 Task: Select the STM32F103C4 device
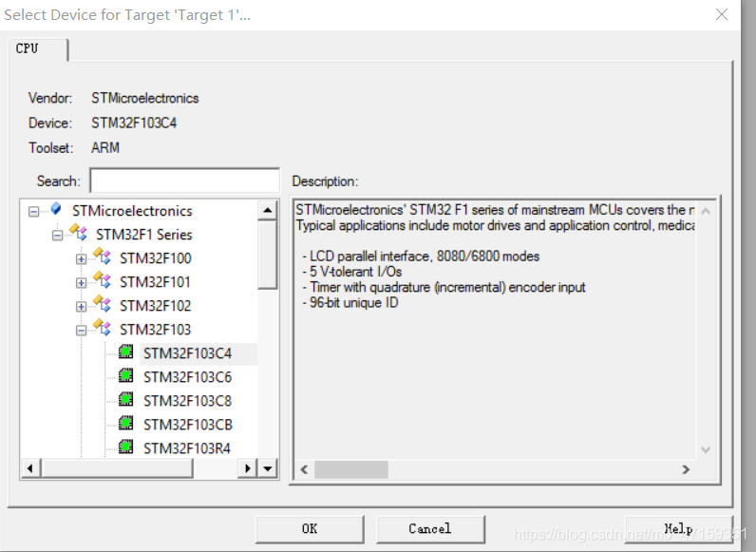(187, 353)
